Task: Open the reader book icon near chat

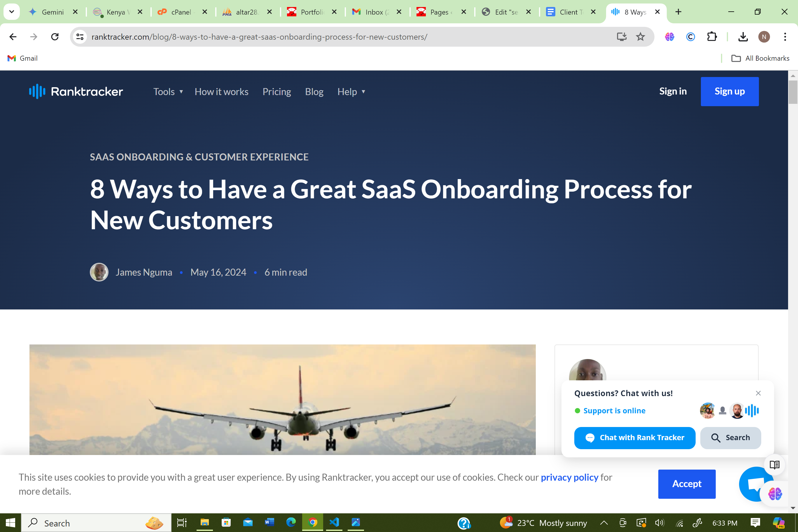Action: coord(774,465)
